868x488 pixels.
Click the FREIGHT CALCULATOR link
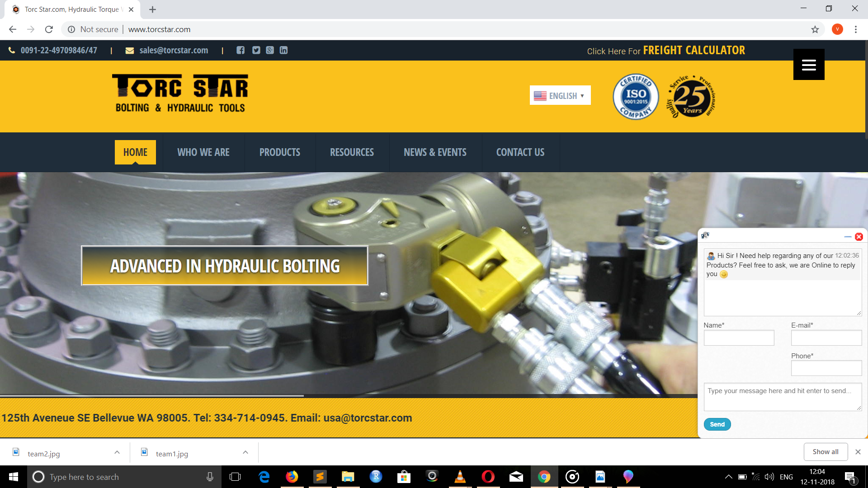[693, 50]
